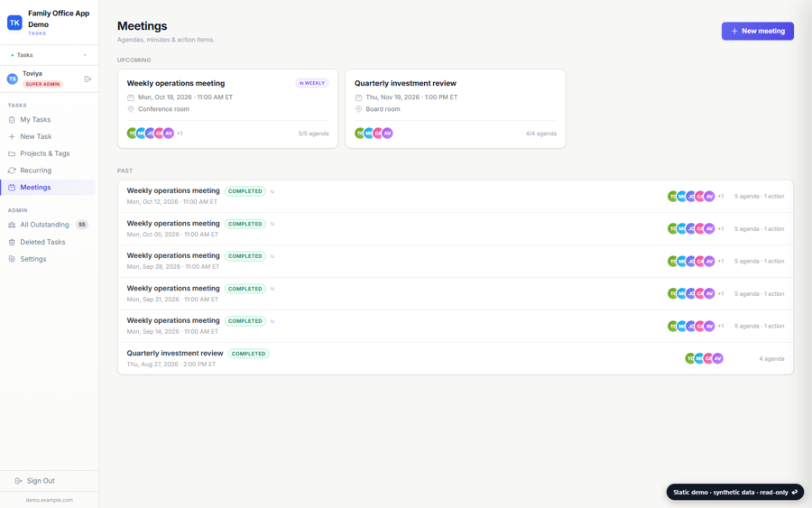Viewport: 812px width, 508px height.
Task: Click the plus icon beside New Task
Action: click(x=12, y=137)
